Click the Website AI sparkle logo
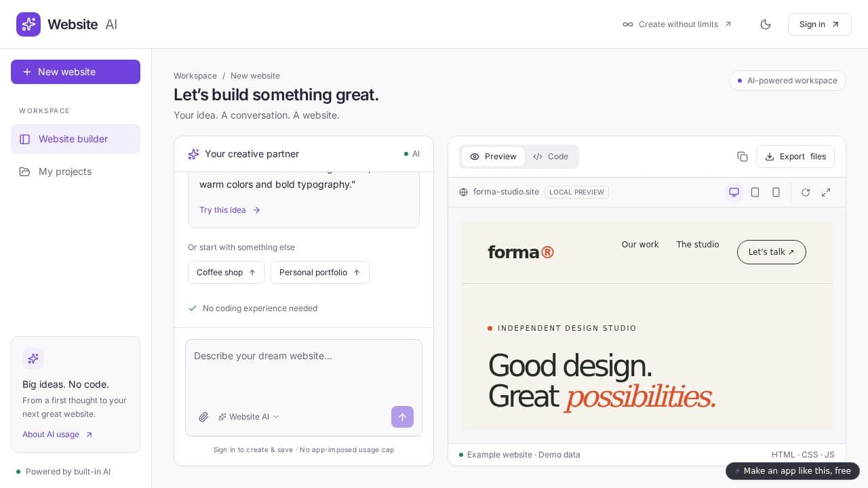Image resolution: width=868 pixels, height=488 pixels. [28, 24]
